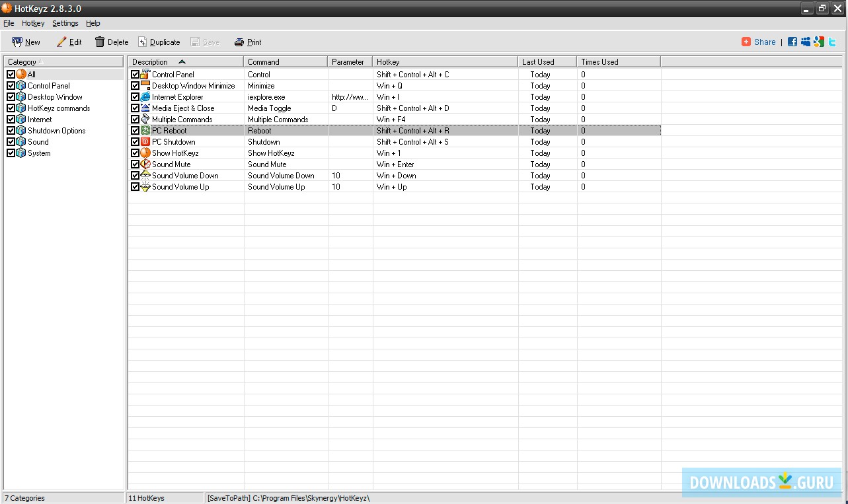Click the HotKeyz commands category cube icon
Image resolution: width=848 pixels, height=504 pixels.
point(21,108)
